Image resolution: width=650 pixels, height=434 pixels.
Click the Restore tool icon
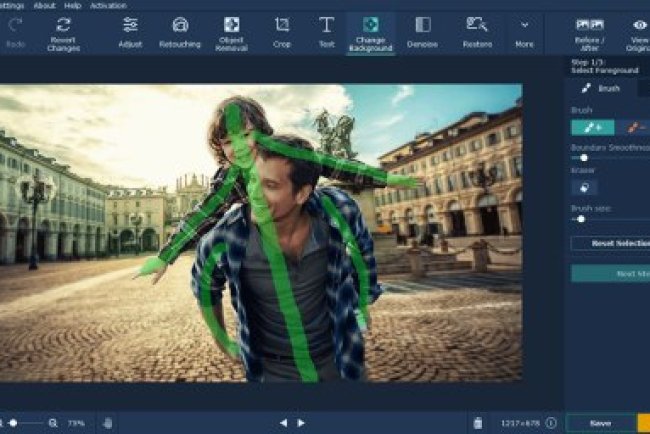click(477, 25)
